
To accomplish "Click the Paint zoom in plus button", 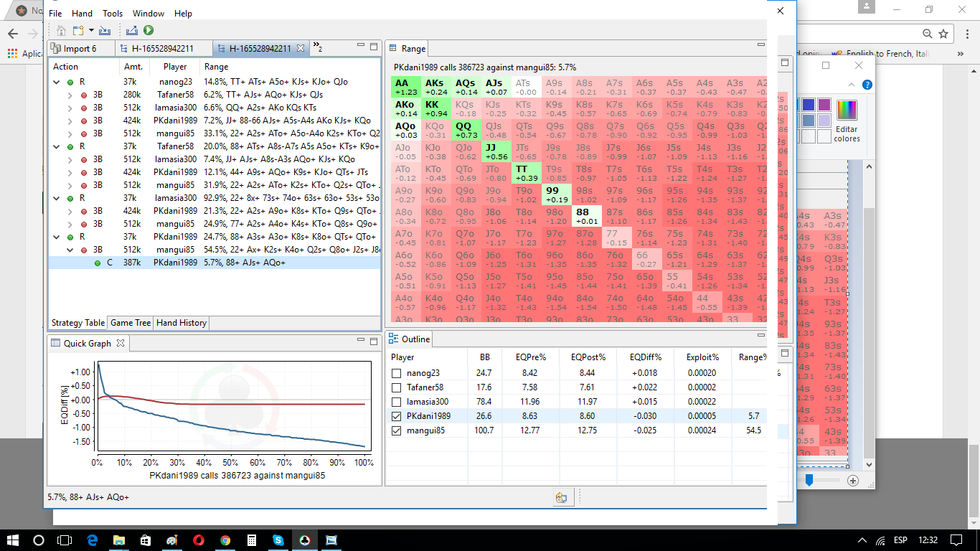I will (x=853, y=481).
